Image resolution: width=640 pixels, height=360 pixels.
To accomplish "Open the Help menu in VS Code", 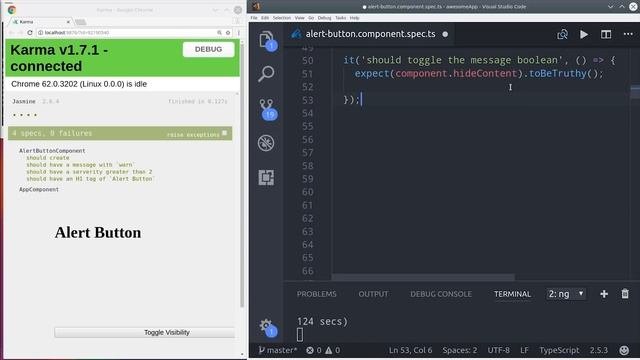I will pos(355,18).
